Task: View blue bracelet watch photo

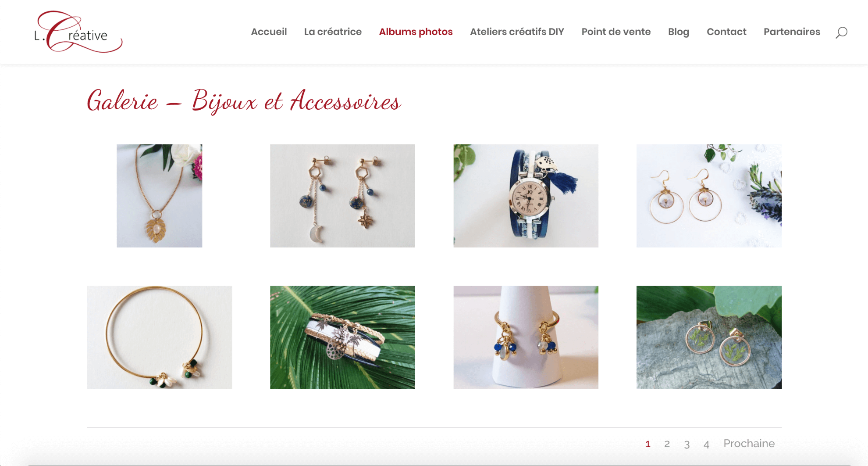Action: point(526,196)
